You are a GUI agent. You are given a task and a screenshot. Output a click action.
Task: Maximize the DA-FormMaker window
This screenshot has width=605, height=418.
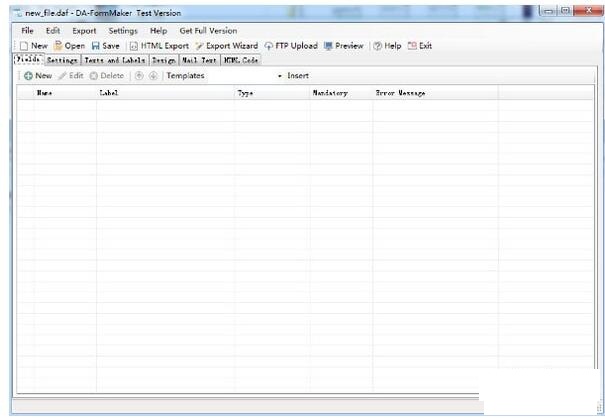(565, 11)
